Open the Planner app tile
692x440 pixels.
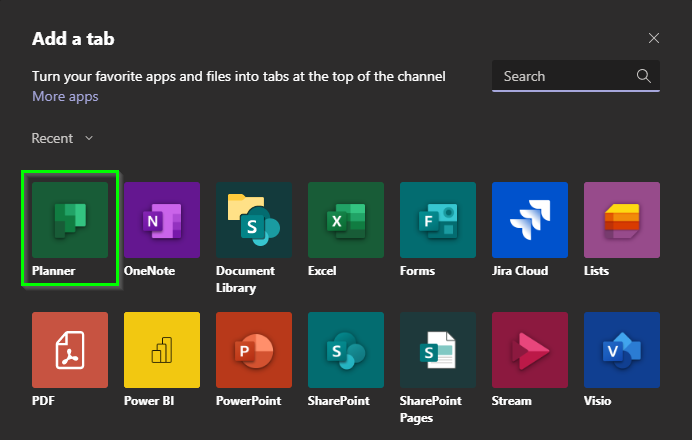(x=70, y=220)
